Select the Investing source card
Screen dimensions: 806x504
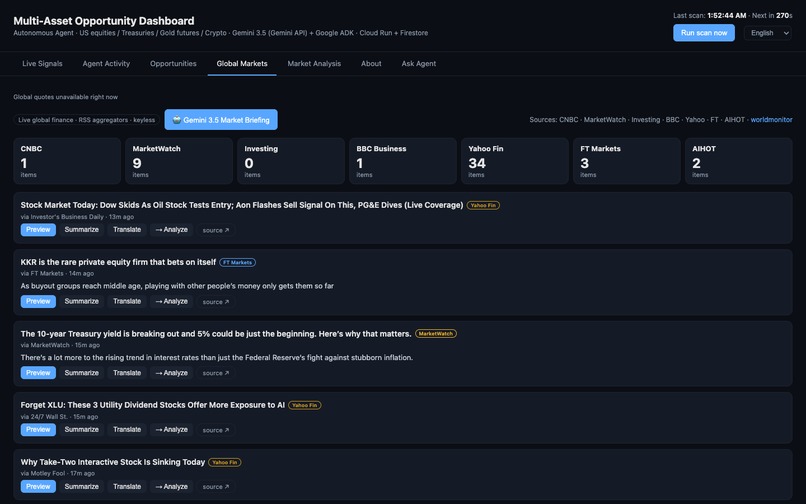point(291,161)
